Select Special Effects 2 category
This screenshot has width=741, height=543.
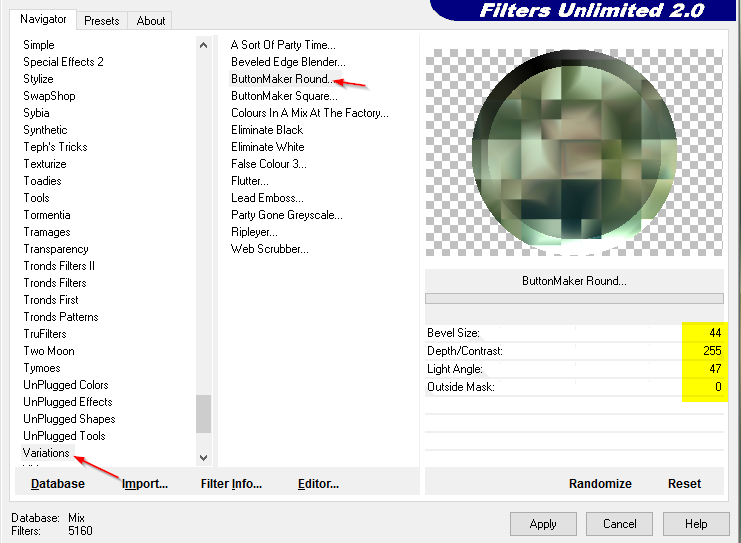pyautogui.click(x=63, y=62)
